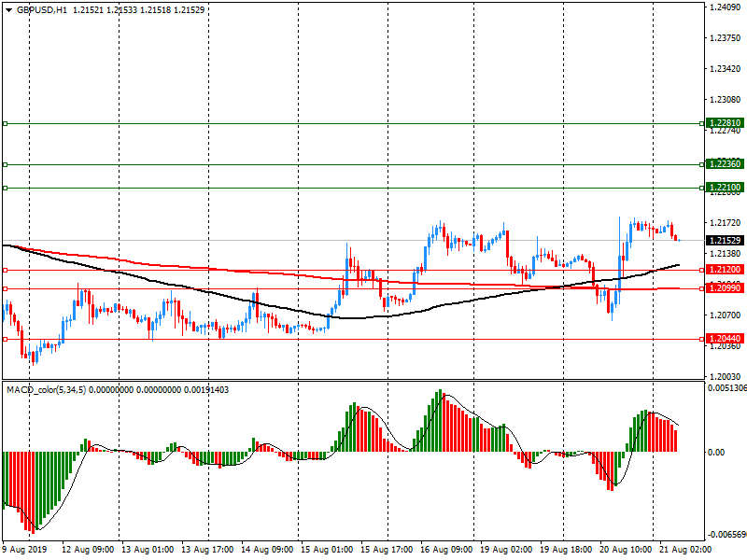Image resolution: width=747 pixels, height=560 pixels.
Task: Click left handle of the 1.21200 red line
Action: [6, 270]
